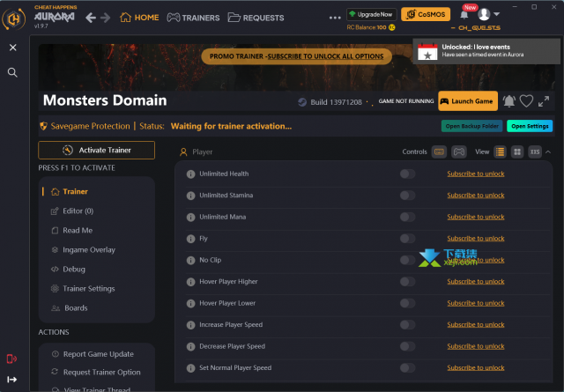564x392 pixels.
Task: Toggle Set Normal Player Speed switch
Action: pyautogui.click(x=407, y=368)
